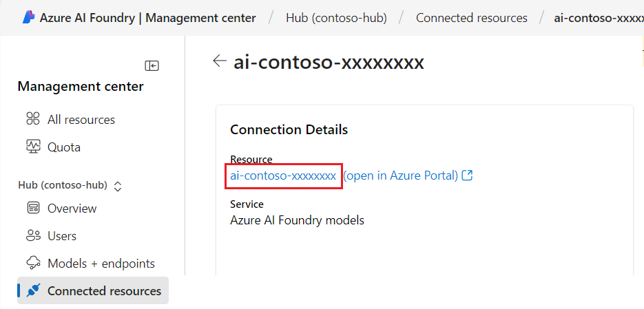Click the Azure AI Foundry | Management center title
644x309 pixels.
click(x=147, y=18)
